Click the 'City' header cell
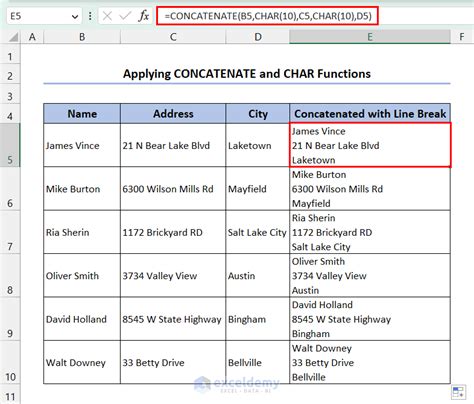This screenshot has width=474, height=404. click(258, 114)
